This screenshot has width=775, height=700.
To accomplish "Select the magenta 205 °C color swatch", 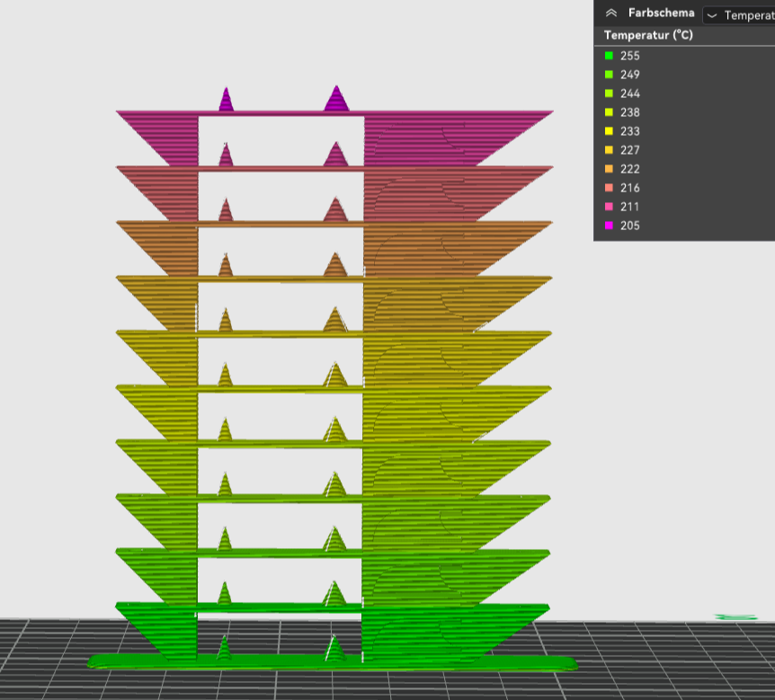I will pos(609,226).
